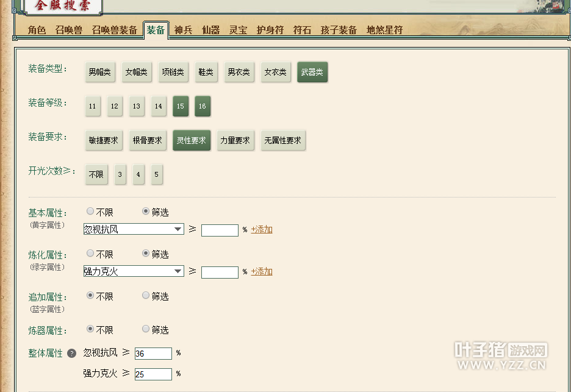Open the 神兵 tab
Screen dimensions: 571x392
[183, 30]
